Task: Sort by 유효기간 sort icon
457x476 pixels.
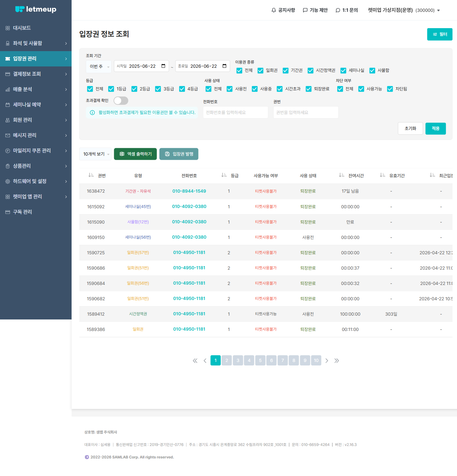Action: coord(383,175)
